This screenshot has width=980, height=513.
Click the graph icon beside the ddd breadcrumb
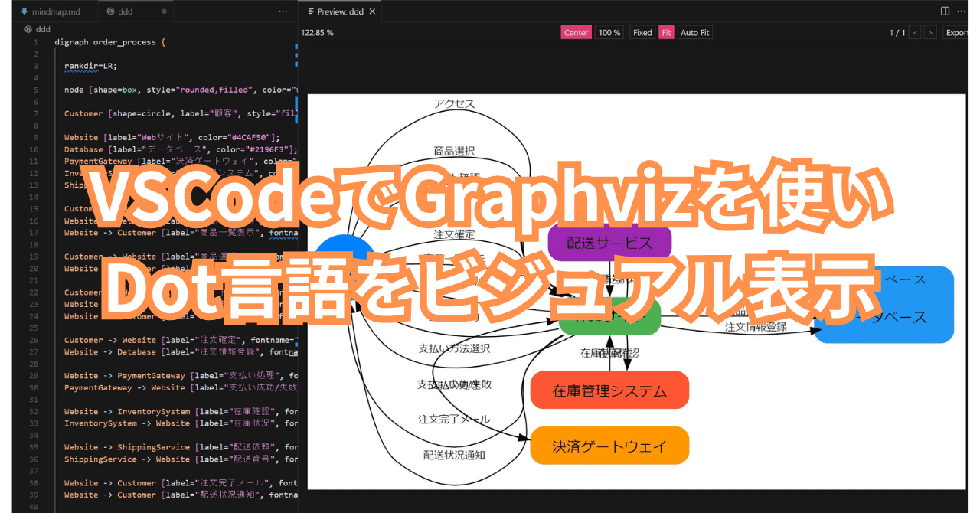[27, 28]
